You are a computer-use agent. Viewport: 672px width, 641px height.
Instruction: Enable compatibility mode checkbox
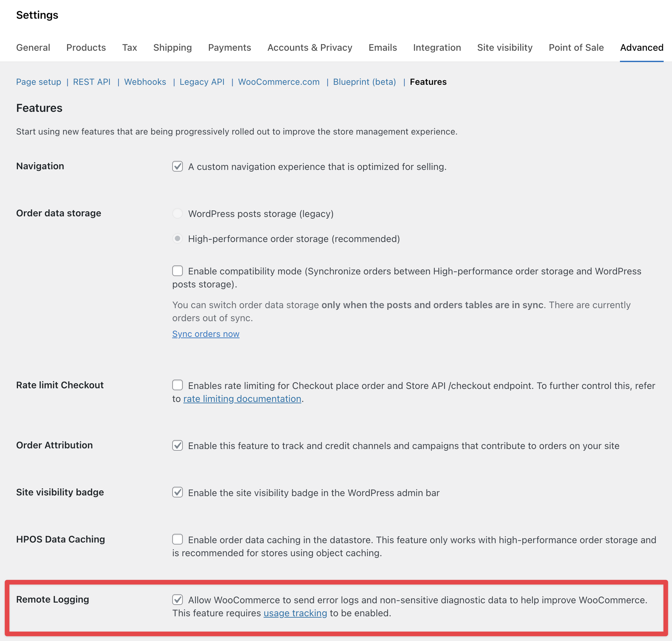pyautogui.click(x=177, y=271)
